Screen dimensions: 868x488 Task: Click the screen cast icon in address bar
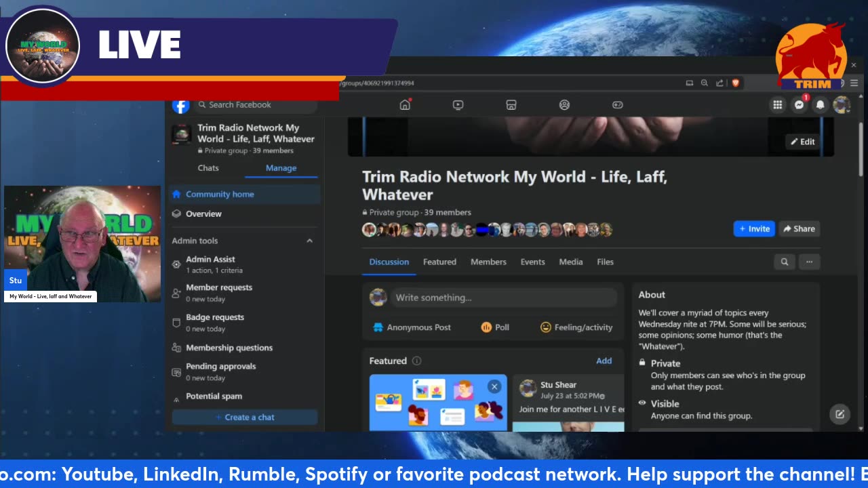pos(690,83)
